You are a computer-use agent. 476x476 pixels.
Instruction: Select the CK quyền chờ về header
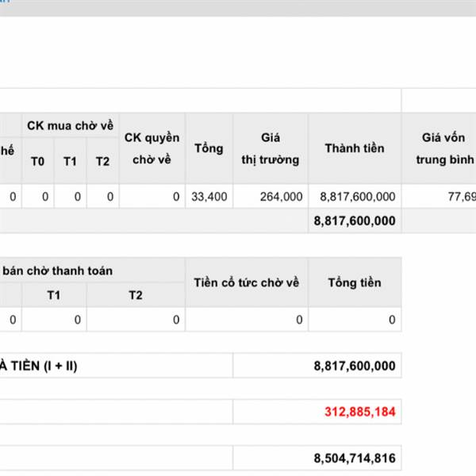click(152, 148)
